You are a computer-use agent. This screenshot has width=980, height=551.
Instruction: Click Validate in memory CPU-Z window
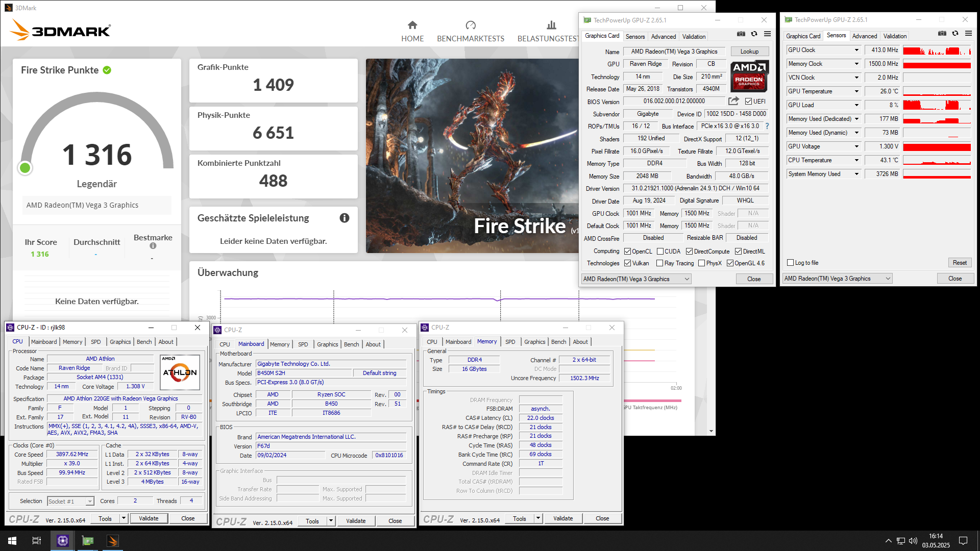(563, 518)
